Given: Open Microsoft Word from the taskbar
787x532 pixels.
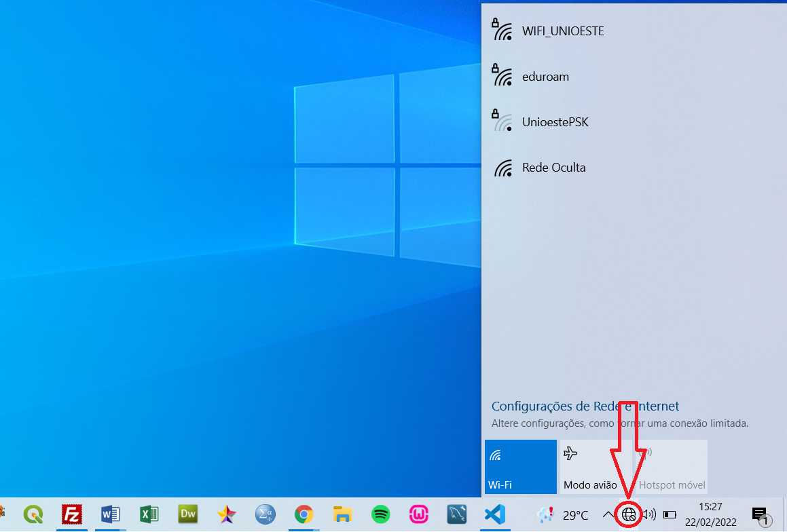Looking at the screenshot, I should point(110,514).
